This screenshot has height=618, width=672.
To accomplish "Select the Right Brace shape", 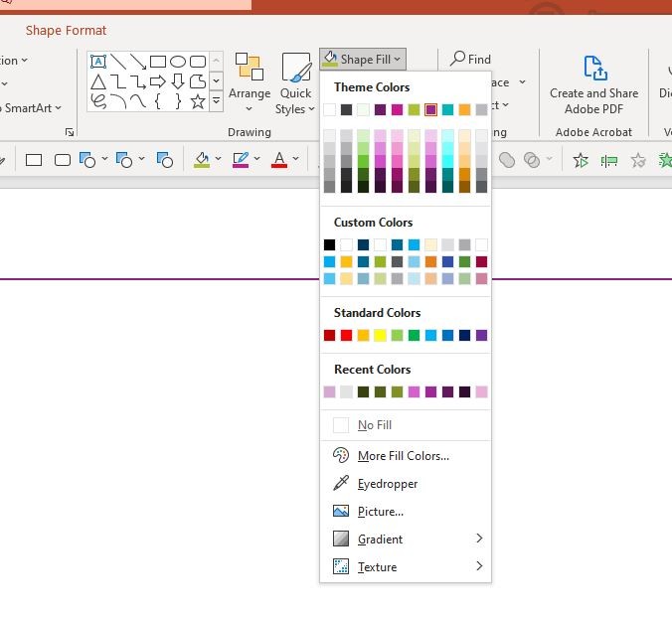I will pyautogui.click(x=178, y=101).
